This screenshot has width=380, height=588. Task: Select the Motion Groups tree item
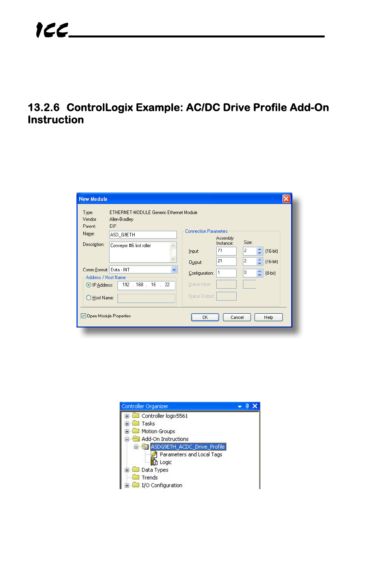158,431
